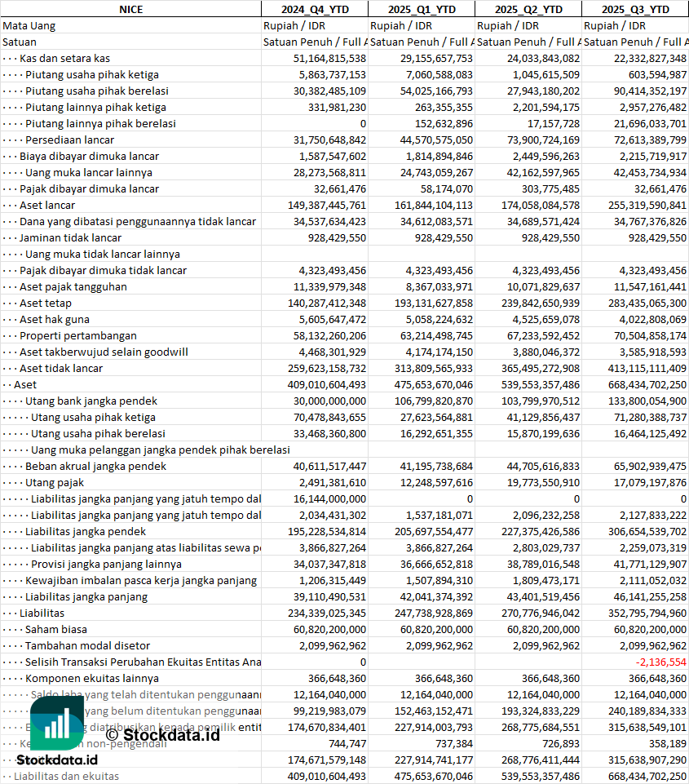Click cell value 7,060,588,083
689x784 pixels.
(x=436, y=75)
